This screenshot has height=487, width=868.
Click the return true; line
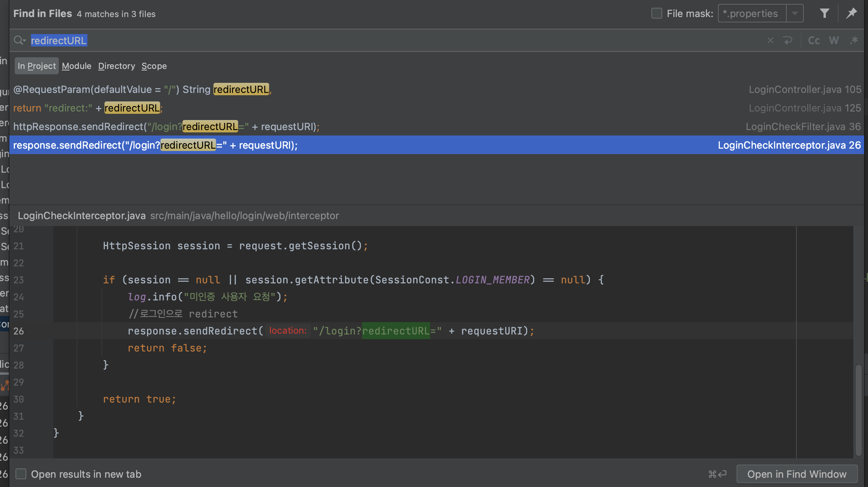pos(140,399)
